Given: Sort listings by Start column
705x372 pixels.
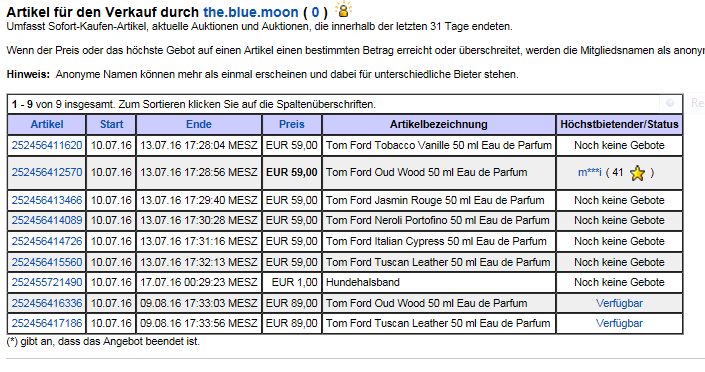Looking at the screenshot, I should click(111, 125).
